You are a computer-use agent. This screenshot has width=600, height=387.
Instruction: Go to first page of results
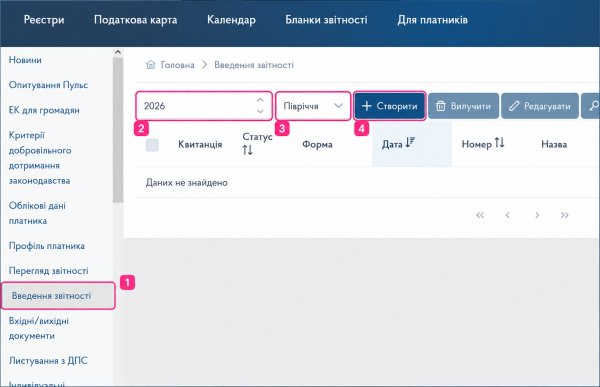(480, 215)
